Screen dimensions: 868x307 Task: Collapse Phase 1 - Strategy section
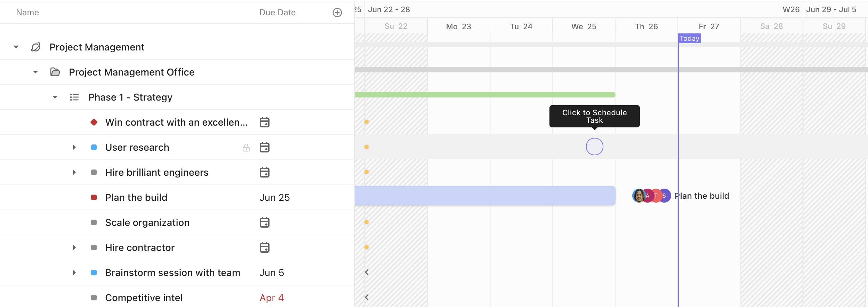[x=55, y=97]
